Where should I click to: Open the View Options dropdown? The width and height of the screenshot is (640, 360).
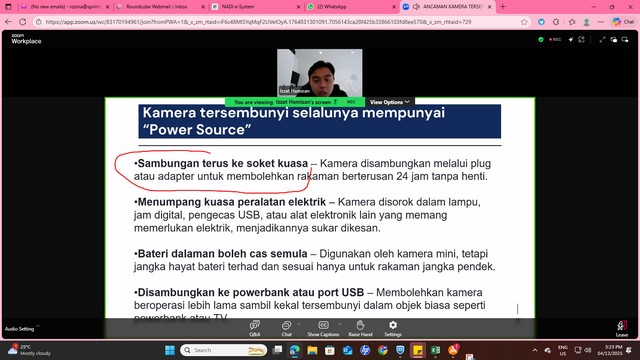pos(389,102)
